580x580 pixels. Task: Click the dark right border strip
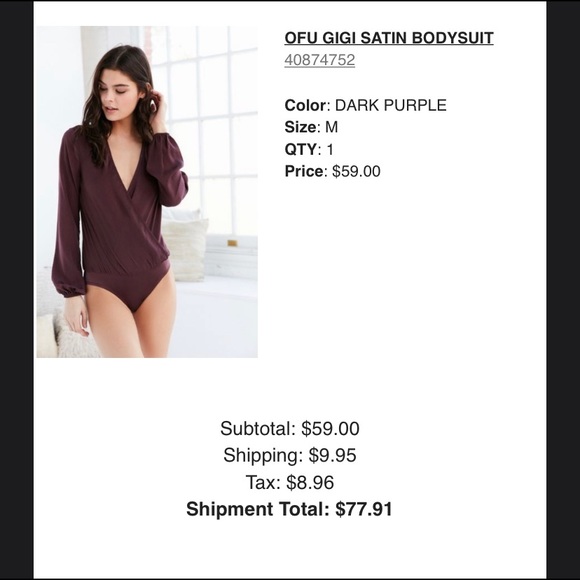tap(563, 290)
